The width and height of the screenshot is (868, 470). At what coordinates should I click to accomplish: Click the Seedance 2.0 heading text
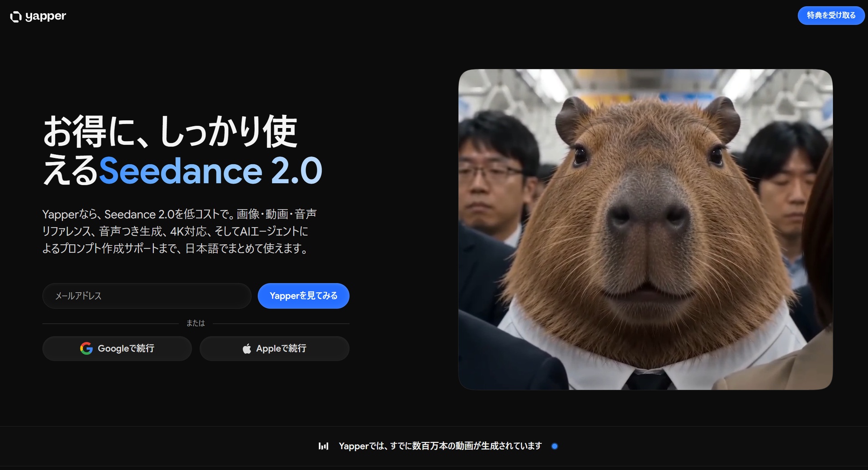tap(211, 171)
